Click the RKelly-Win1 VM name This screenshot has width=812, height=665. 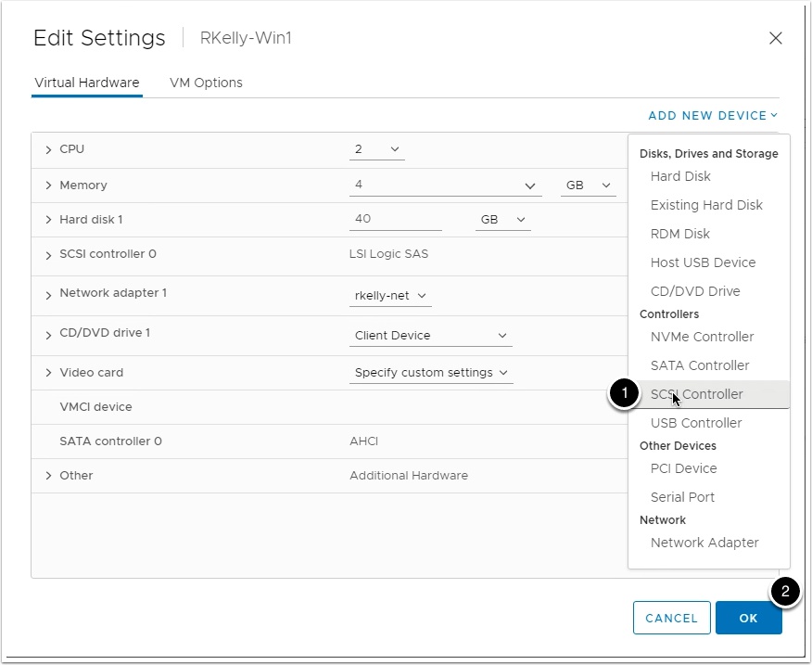[x=246, y=38]
